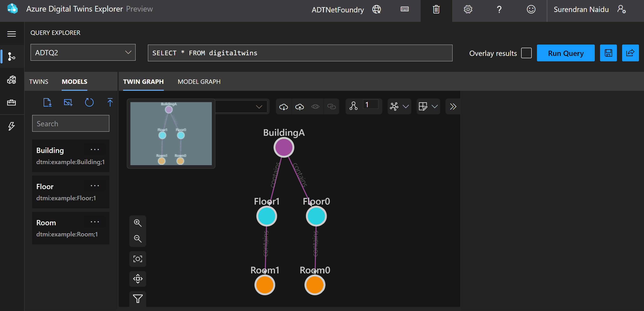Click the zoom out magnifier icon
Screen dimensions: 644x311
point(138,239)
